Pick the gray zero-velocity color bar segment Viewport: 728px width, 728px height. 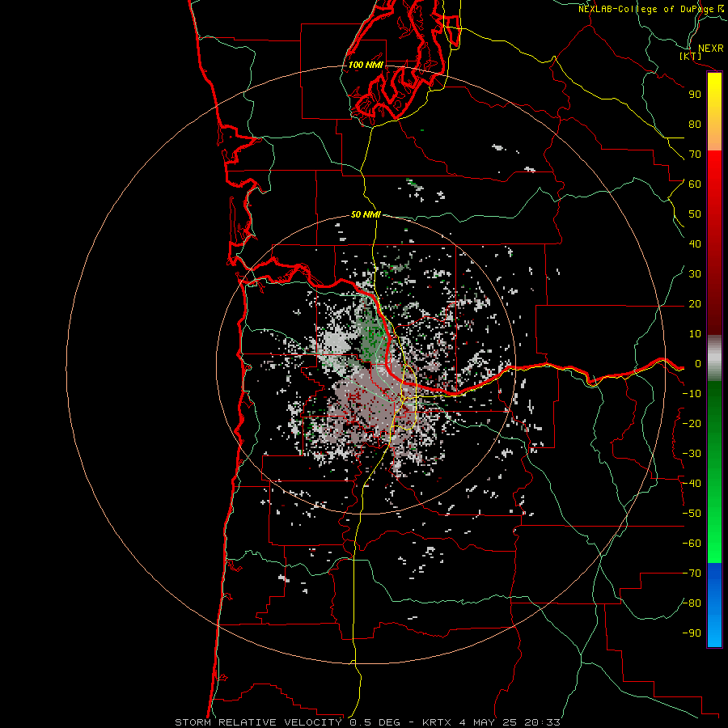pos(714,358)
